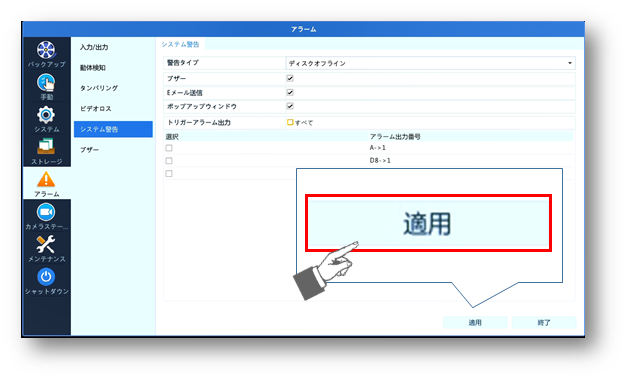Open the 手動 manual hand icon
This screenshot has width=627, height=380.
pos(46,83)
